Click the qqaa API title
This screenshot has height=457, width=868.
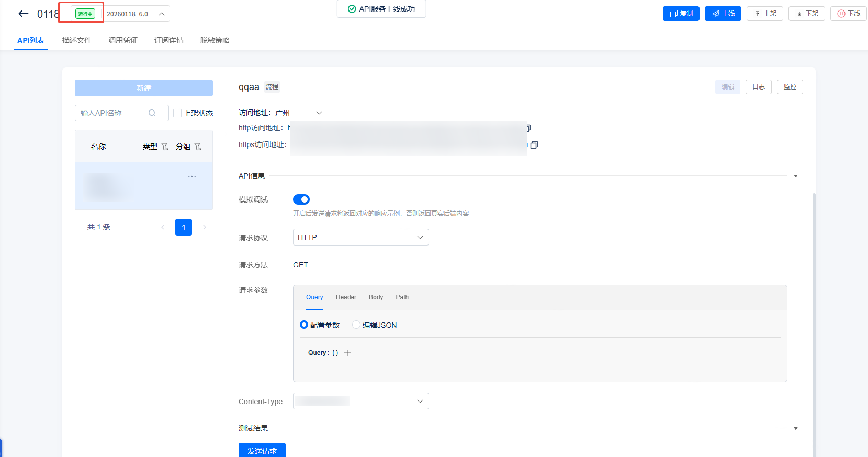click(249, 87)
